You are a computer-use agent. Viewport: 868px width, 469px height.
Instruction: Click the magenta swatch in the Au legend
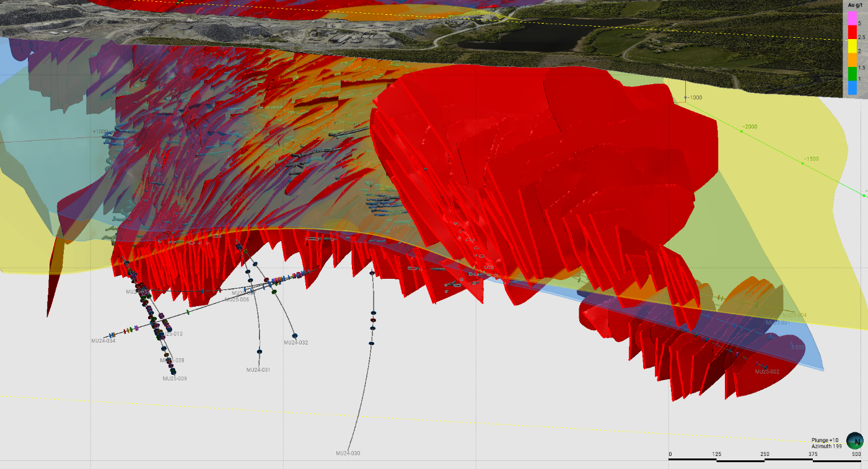tap(853, 17)
